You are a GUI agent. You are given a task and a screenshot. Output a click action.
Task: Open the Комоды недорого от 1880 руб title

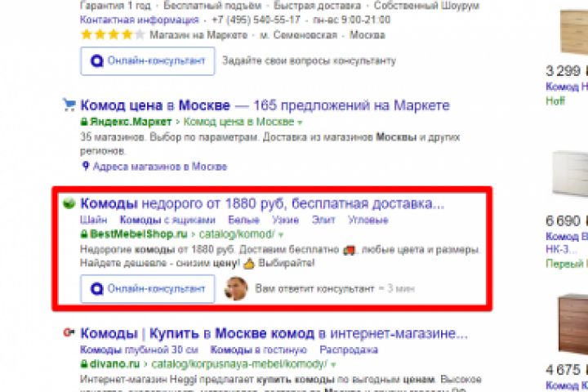[262, 203]
